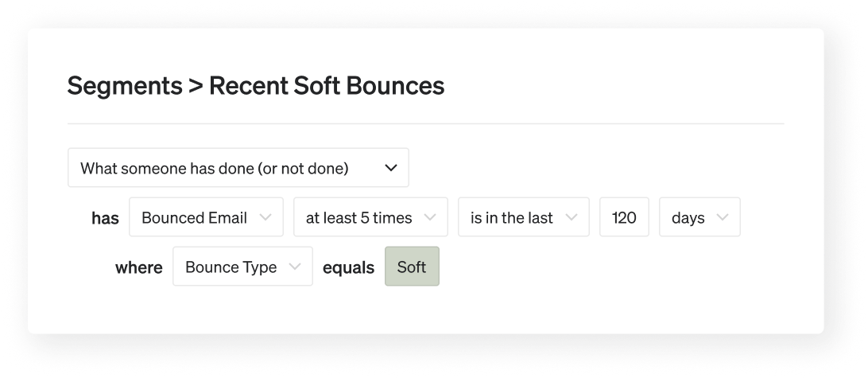The height and width of the screenshot is (378, 868).
Task: Click the chevron beside Bounced Email
Action: [x=265, y=218]
